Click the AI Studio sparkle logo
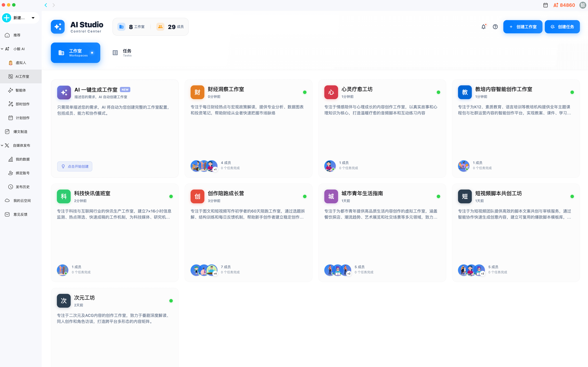The height and width of the screenshot is (367, 588). click(58, 27)
